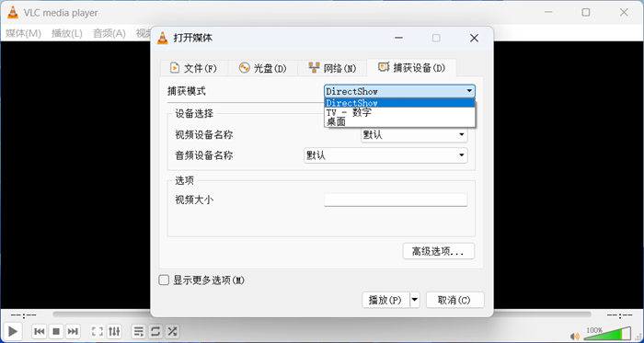This screenshot has width=644, height=343.
Task: Toggle fullscreen video mode
Action: click(x=98, y=331)
